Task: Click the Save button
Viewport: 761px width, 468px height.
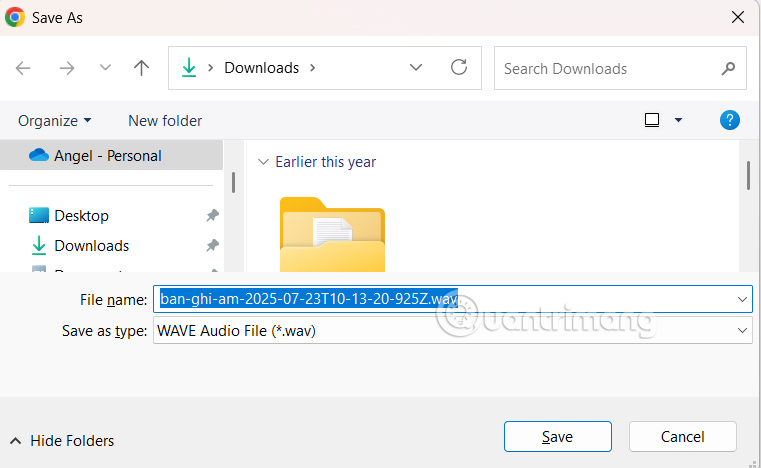Action: (557, 436)
